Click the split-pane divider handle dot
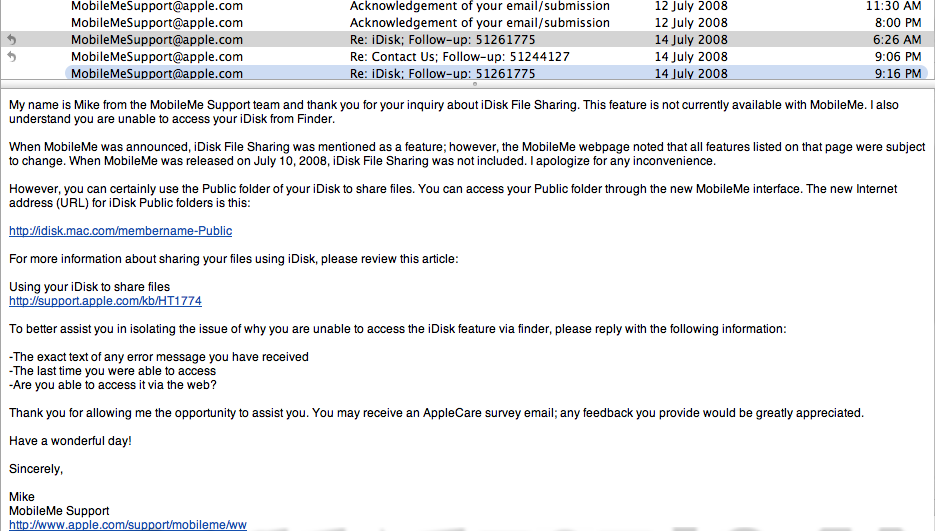935x531 pixels. pos(475,84)
